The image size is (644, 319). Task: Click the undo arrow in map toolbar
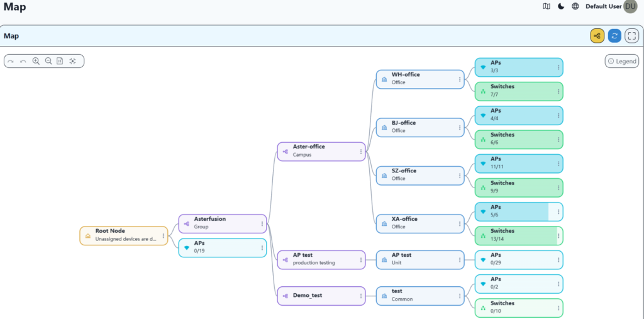point(23,61)
